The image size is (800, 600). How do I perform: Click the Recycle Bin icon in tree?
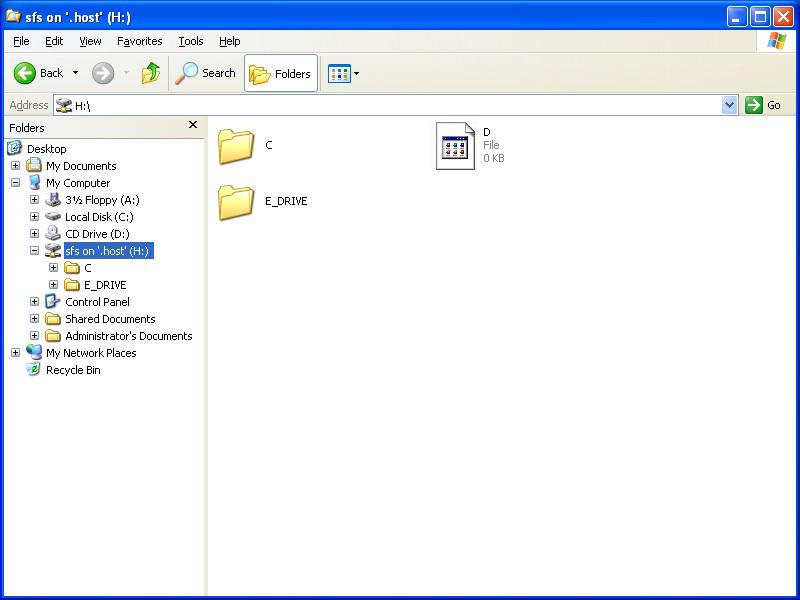point(34,369)
